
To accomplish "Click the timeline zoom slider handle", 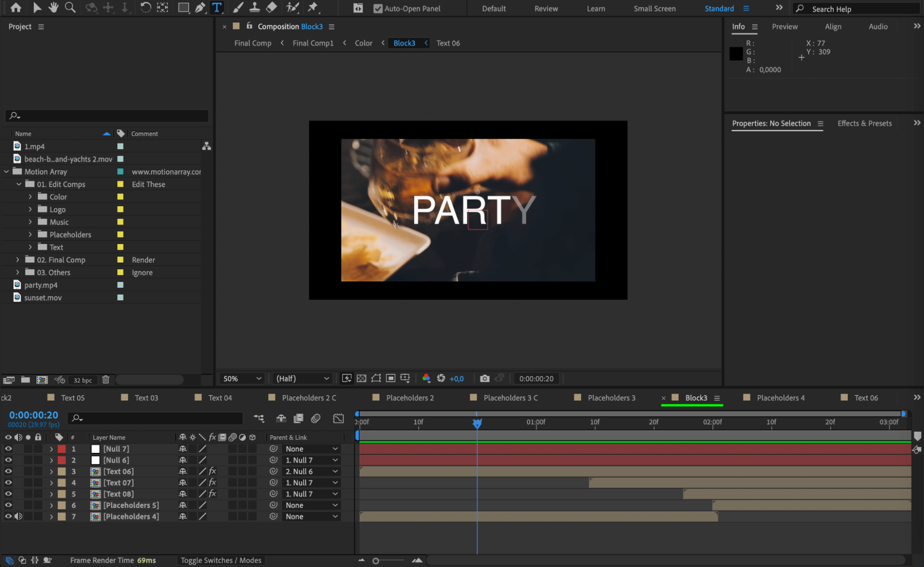I will [x=376, y=561].
